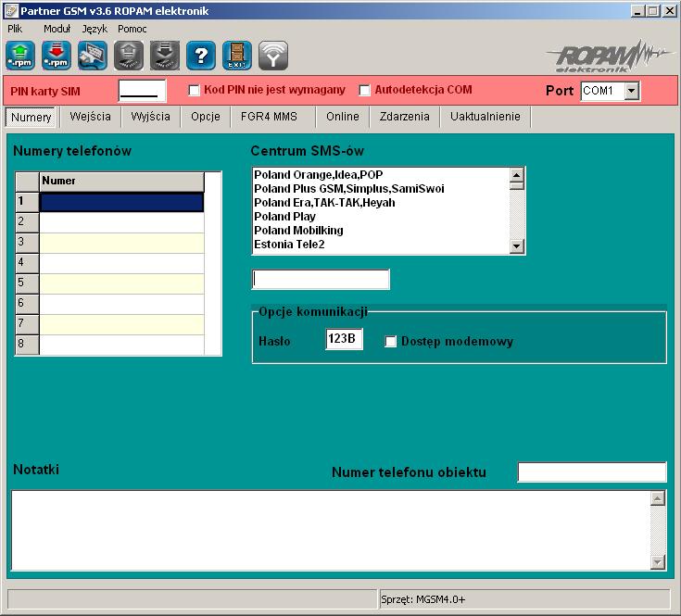Open the FGR4 MMS tab

pos(269,117)
